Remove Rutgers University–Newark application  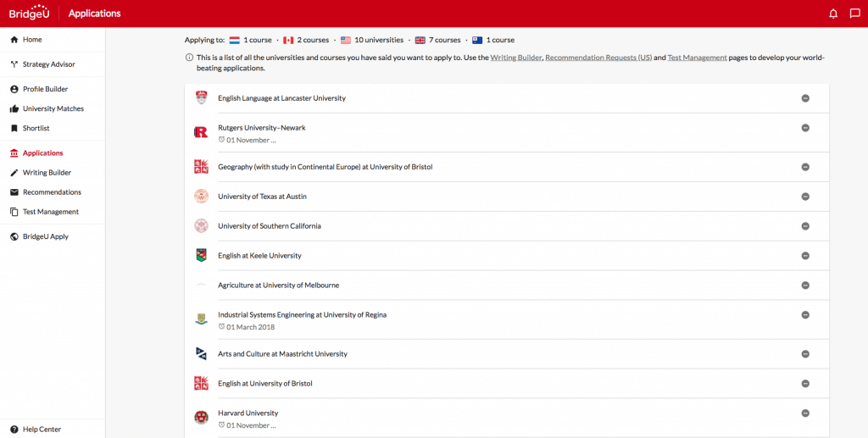pyautogui.click(x=805, y=128)
